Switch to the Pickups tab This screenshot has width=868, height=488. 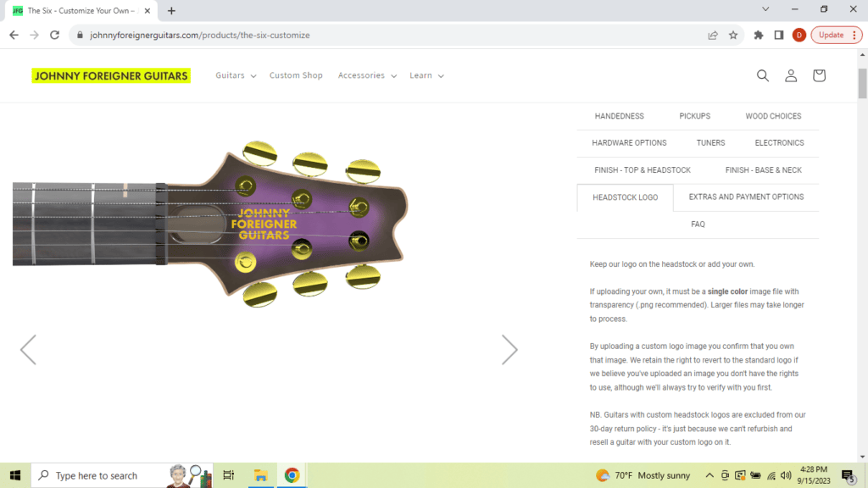(694, 116)
